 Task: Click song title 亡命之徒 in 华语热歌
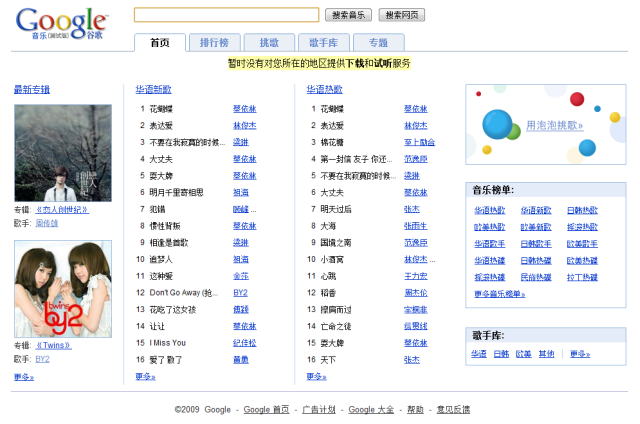click(336, 326)
